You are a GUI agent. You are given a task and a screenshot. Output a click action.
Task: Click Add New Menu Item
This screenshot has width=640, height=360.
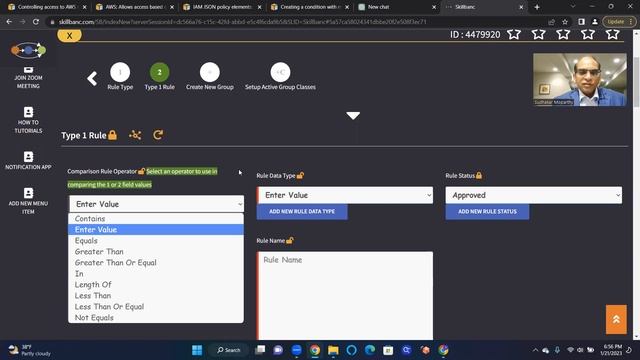coord(28,201)
